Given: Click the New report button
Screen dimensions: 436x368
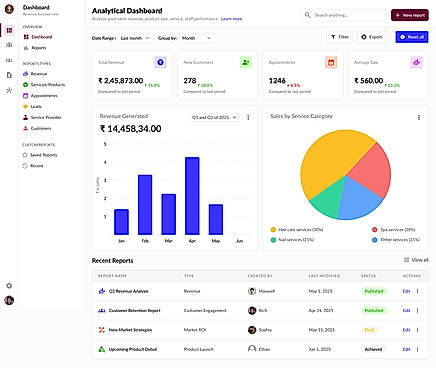Looking at the screenshot, I should 410,15.
